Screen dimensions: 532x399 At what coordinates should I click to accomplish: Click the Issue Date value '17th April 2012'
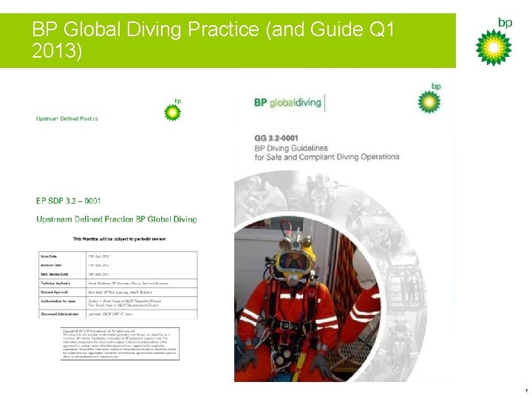(98, 256)
